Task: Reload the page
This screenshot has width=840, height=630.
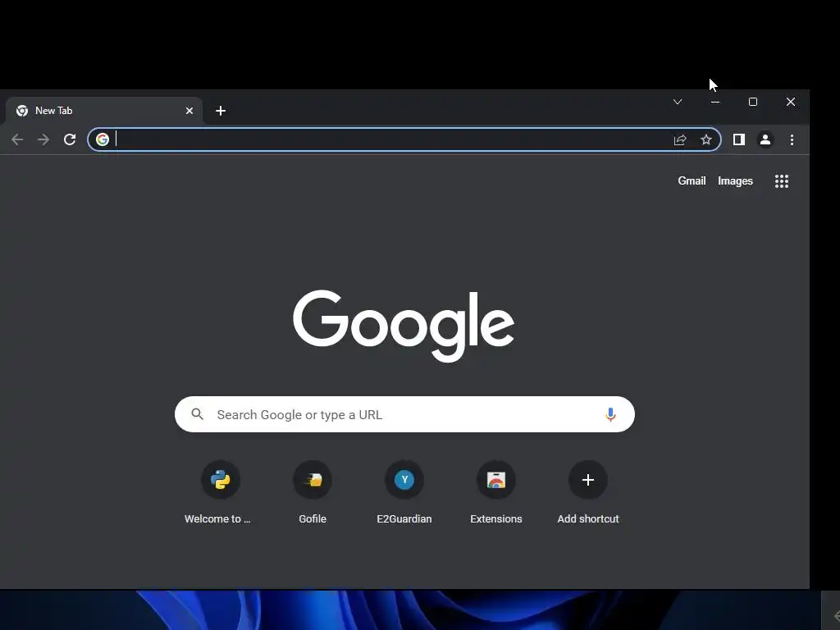Action: pos(70,139)
